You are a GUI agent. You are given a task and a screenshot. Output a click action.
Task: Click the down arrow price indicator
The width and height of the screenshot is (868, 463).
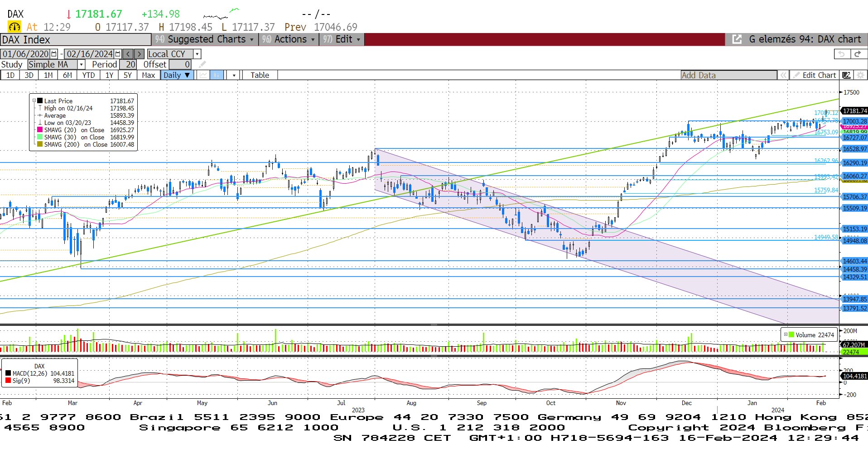[68, 14]
